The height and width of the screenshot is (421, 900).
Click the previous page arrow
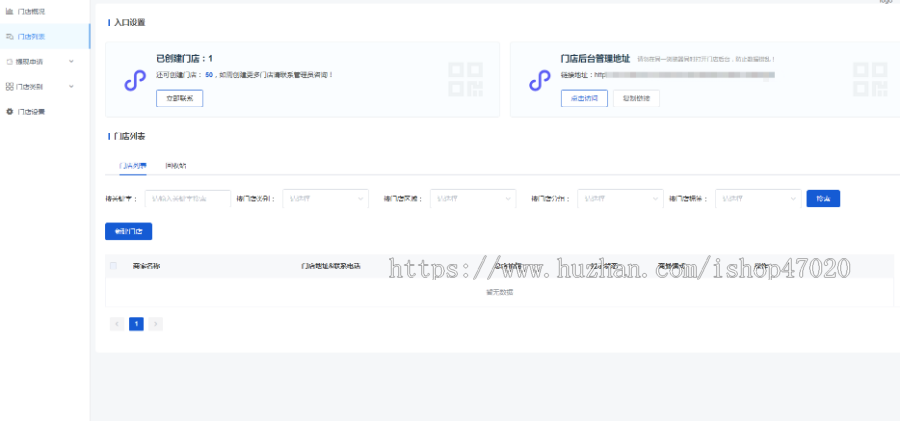tap(117, 324)
